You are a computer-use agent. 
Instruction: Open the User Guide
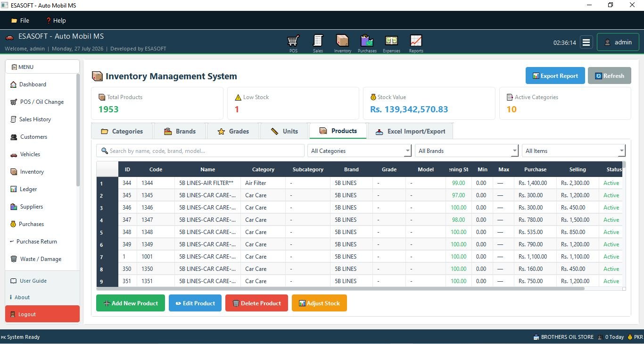tap(42, 281)
